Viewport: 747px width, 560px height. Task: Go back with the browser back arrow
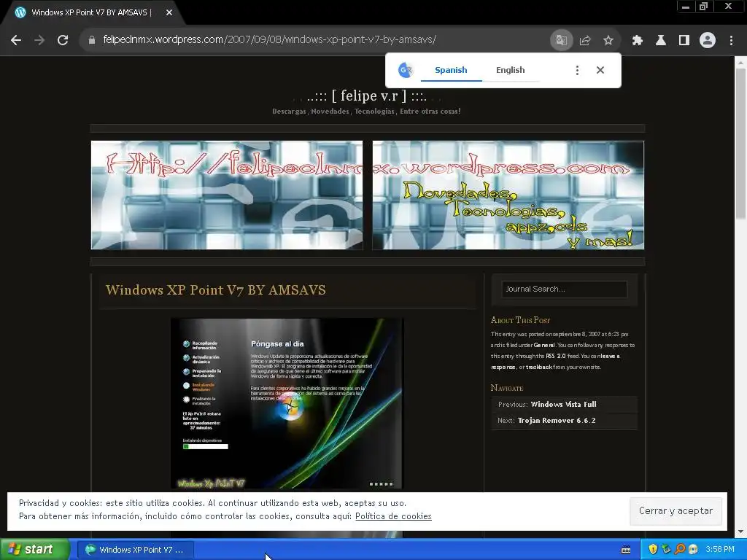[x=16, y=40]
